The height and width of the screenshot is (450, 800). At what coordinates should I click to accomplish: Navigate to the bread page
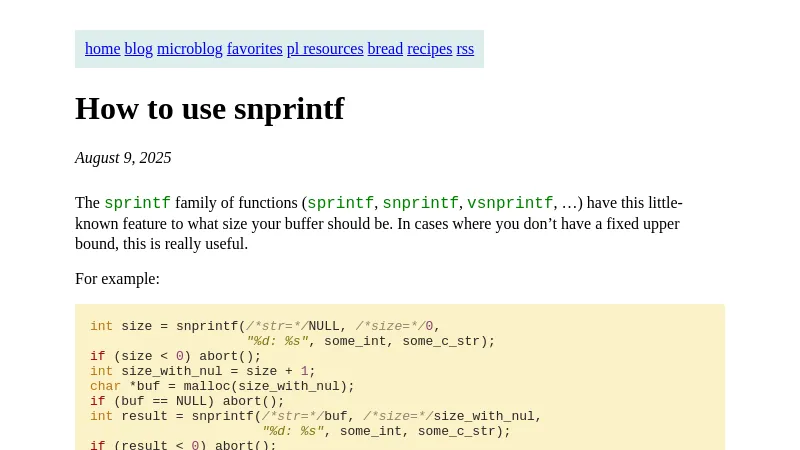[385, 49]
